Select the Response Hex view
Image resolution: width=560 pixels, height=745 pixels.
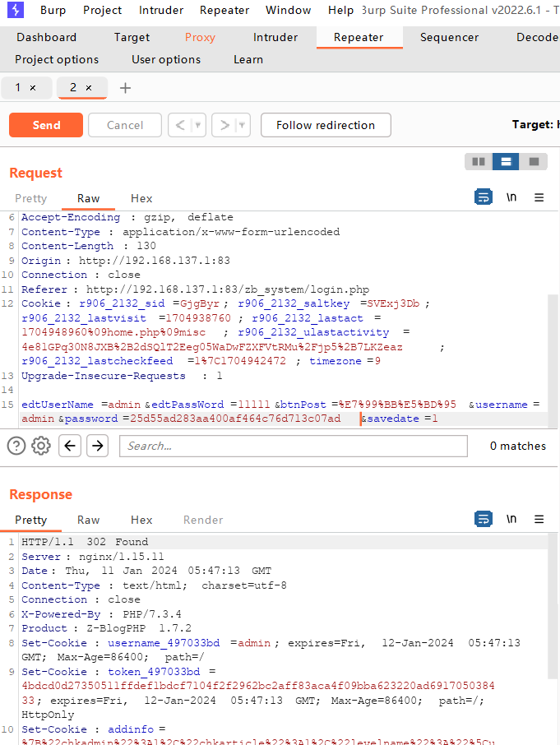click(x=141, y=520)
